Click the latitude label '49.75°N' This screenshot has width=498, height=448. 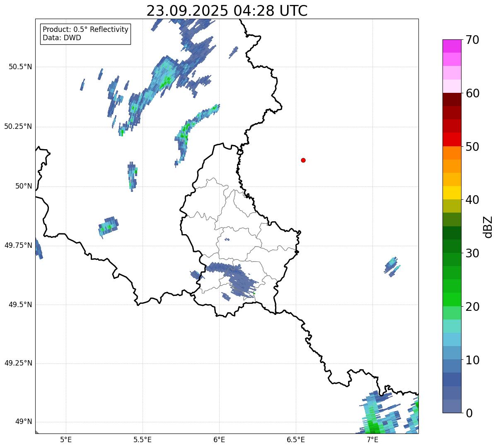click(x=18, y=245)
